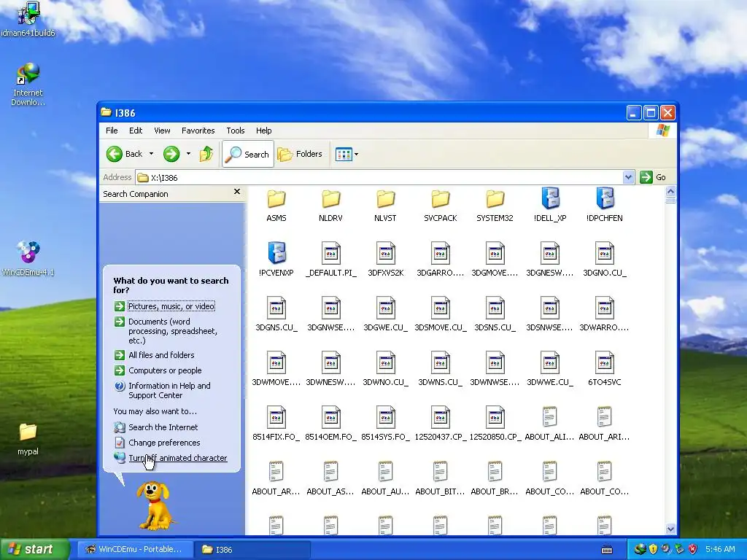
Task: Open the View menu
Action: coord(162,131)
